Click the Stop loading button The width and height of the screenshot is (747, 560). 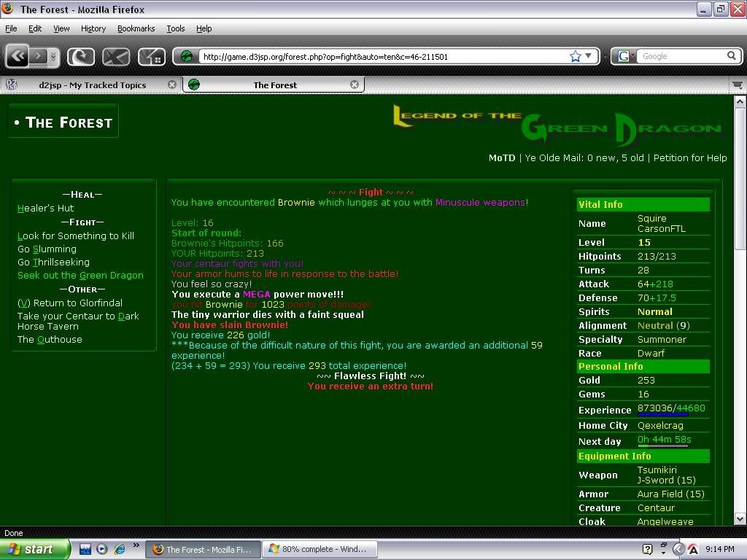click(116, 56)
